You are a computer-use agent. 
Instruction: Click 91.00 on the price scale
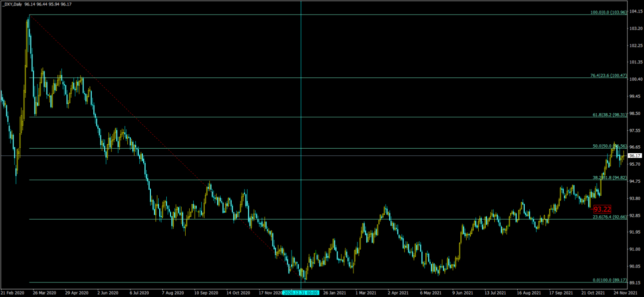click(x=636, y=249)
